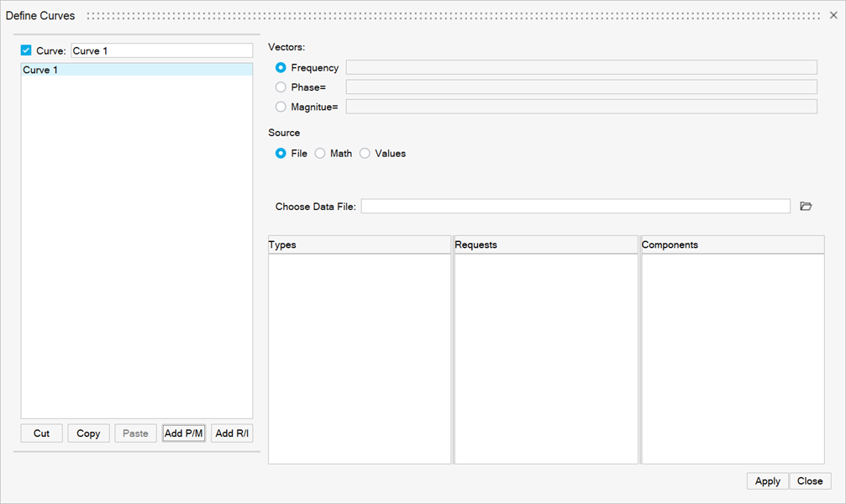This screenshot has height=504, width=846.
Task: Click the folder browse icon for data file
Action: [x=806, y=207]
